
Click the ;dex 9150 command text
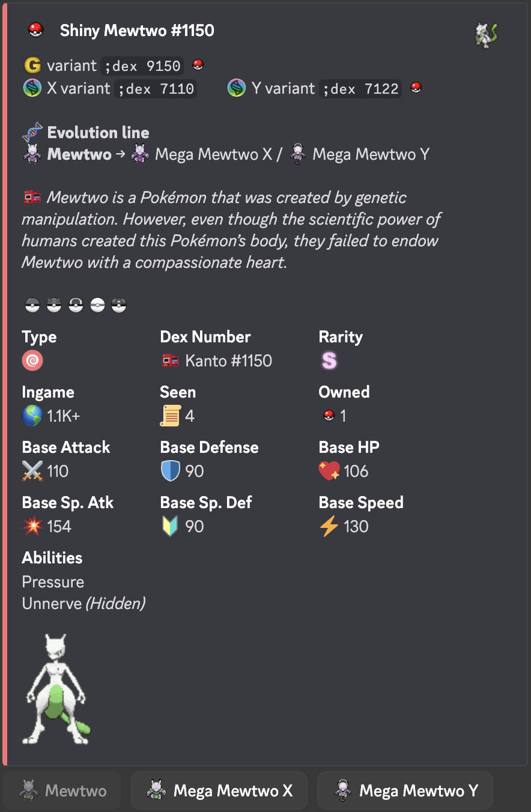point(142,65)
